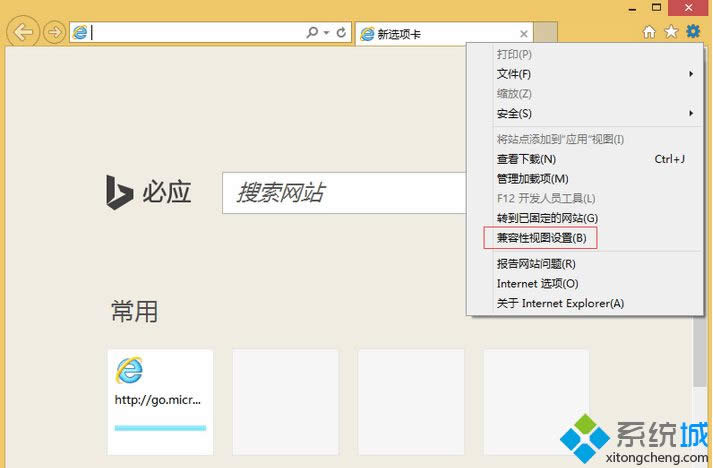Click the Bing logo
Screen dimensions: 713x468
[x=119, y=192]
